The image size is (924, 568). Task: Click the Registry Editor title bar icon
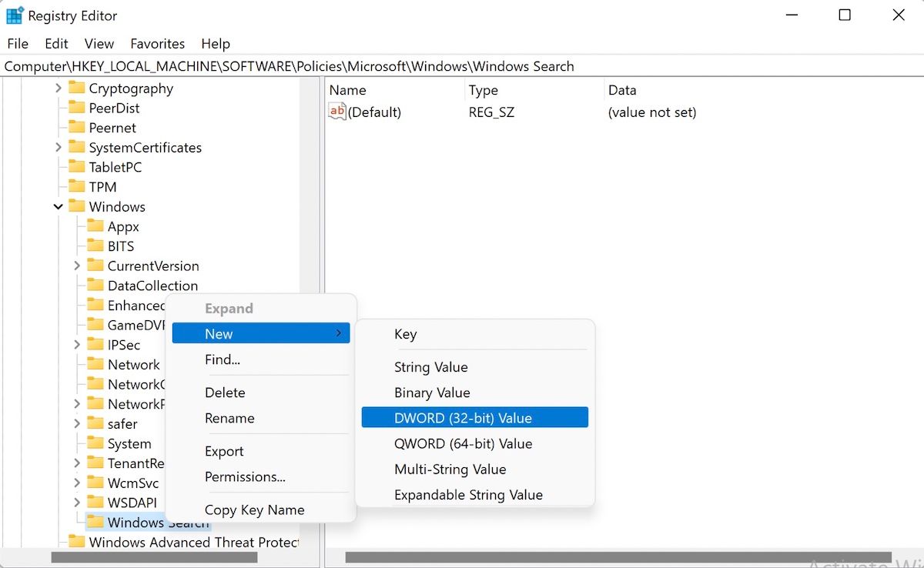tap(14, 15)
